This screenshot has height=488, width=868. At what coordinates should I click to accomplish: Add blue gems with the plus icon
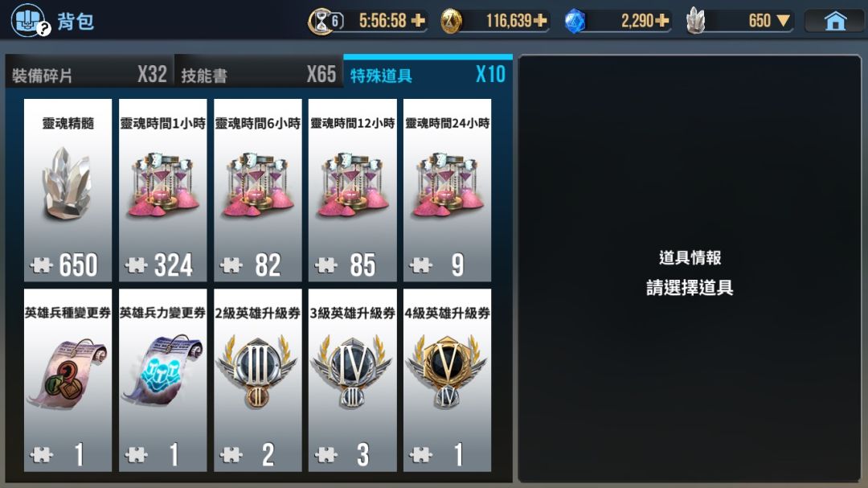662,21
